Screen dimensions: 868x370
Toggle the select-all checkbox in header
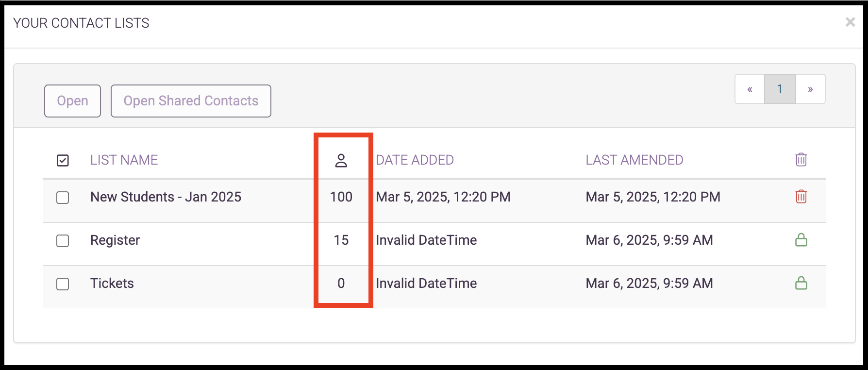pyautogui.click(x=63, y=160)
